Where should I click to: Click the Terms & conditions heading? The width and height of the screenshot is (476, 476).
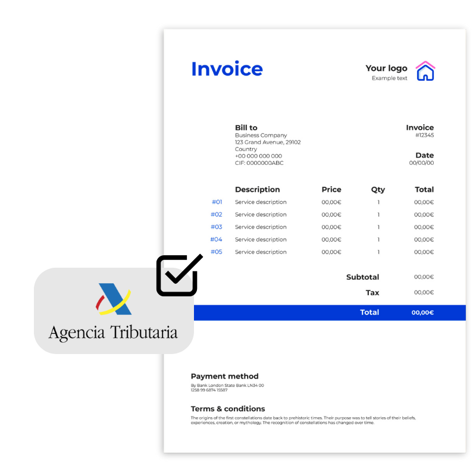tap(228, 409)
